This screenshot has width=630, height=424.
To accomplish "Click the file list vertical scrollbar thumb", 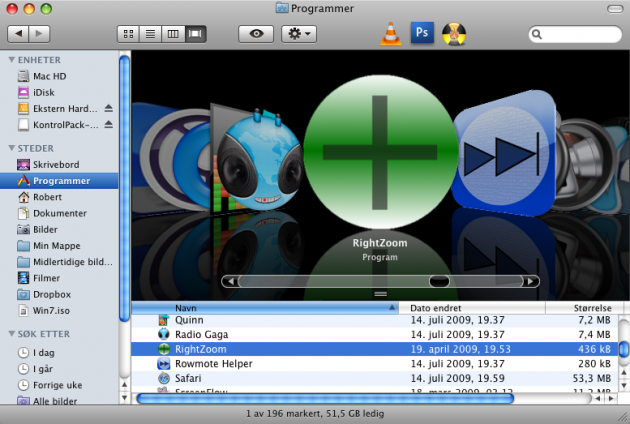I will (624, 349).
